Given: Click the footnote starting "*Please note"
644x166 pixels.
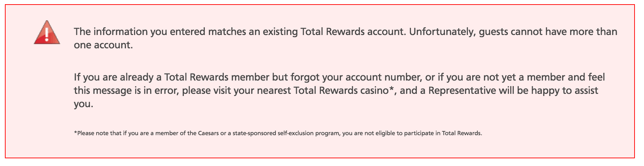Looking at the screenshot, I should [x=278, y=133].
